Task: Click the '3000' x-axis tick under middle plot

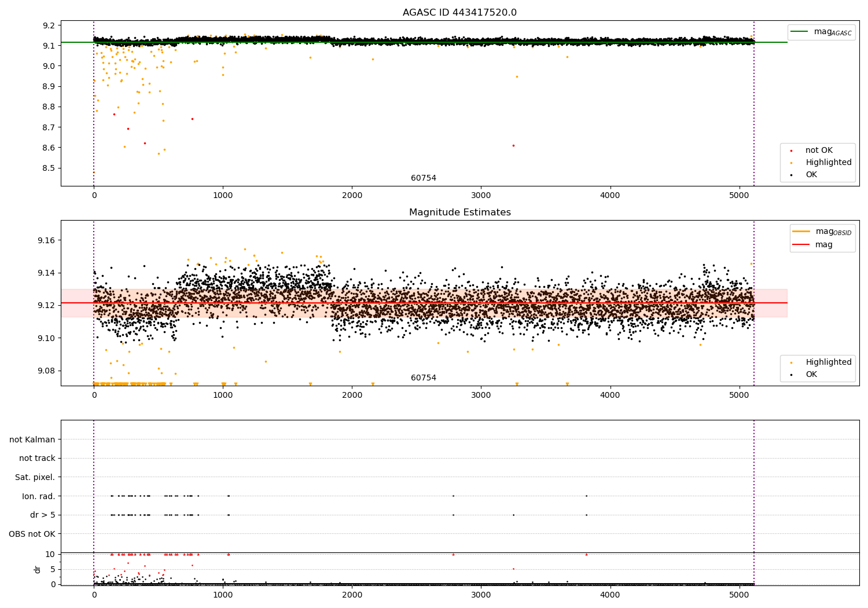Action: click(x=481, y=395)
